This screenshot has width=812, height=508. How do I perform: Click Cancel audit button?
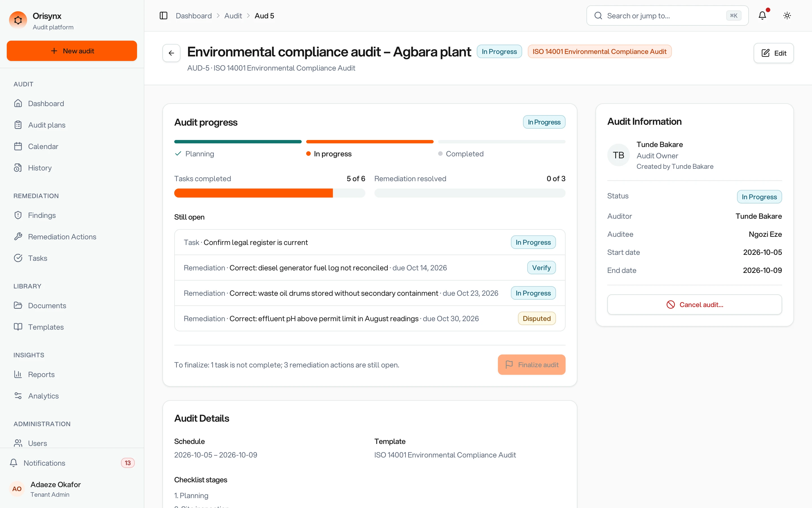click(694, 305)
